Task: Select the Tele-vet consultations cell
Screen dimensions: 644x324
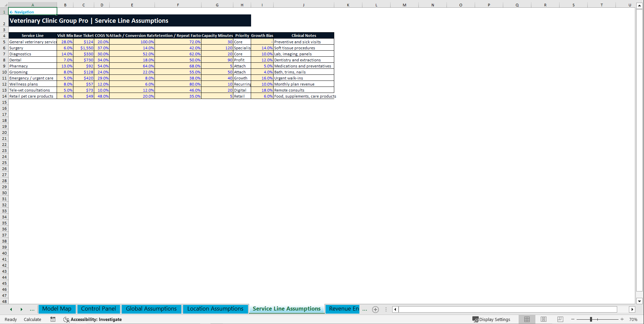Action: tap(33, 90)
